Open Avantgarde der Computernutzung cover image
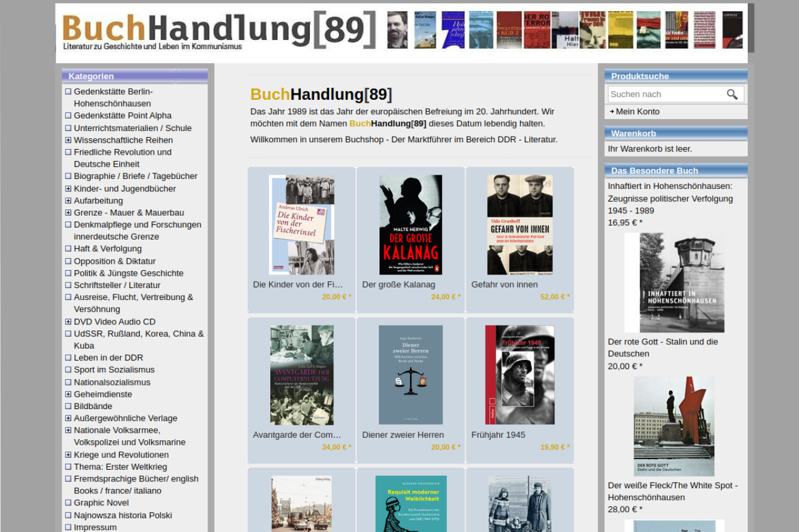Viewport: 799px width, 532px height. [301, 375]
